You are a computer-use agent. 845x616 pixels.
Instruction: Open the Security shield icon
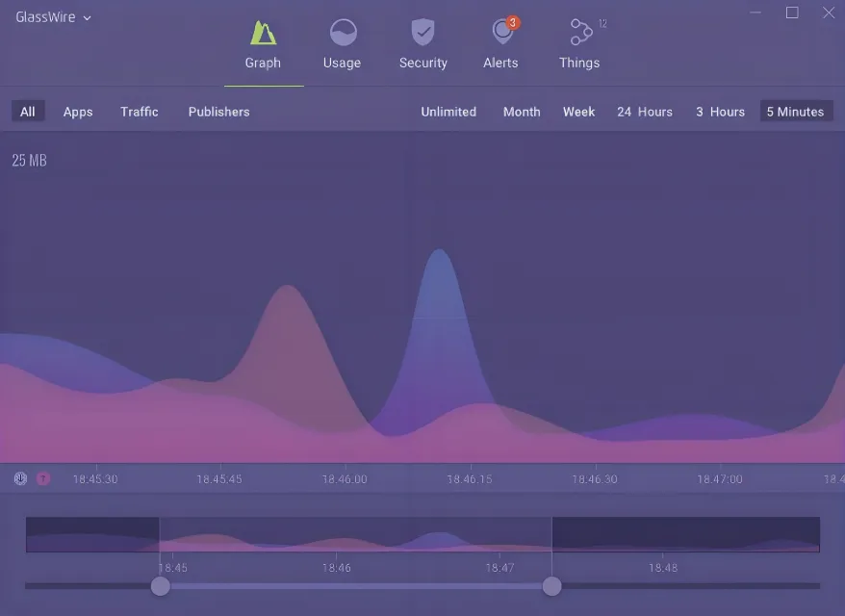pyautogui.click(x=422, y=33)
